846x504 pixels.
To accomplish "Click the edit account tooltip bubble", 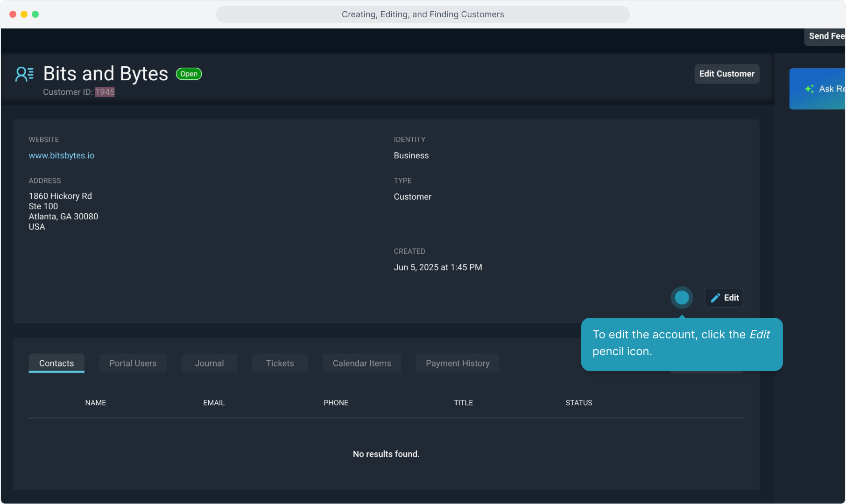I will tap(681, 344).
